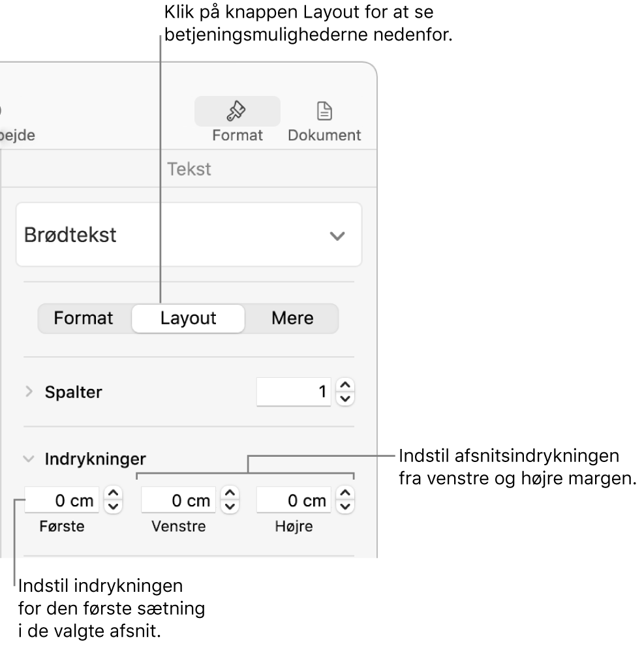
Task: Open the Dokument sidebar via page icon
Action: [324, 111]
